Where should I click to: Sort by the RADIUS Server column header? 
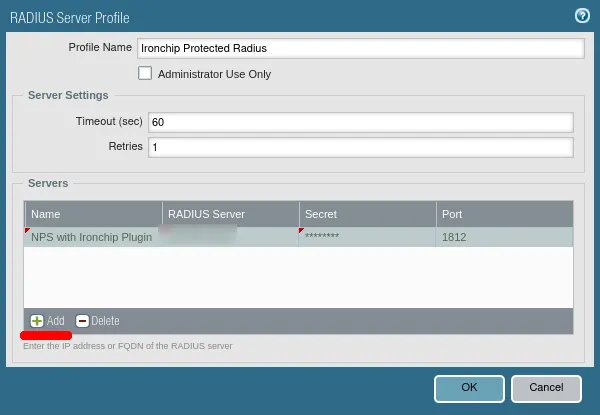point(231,214)
